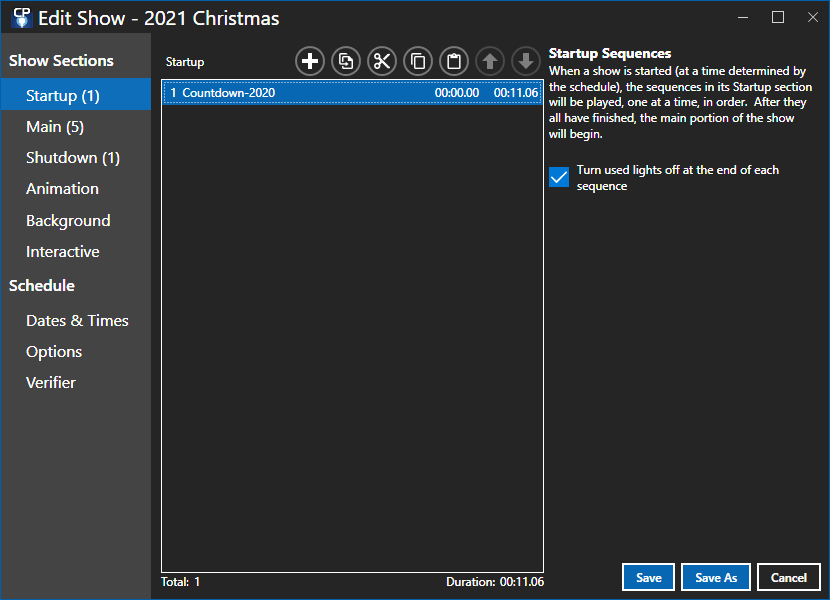Click the Move Up arrow icon

490,61
